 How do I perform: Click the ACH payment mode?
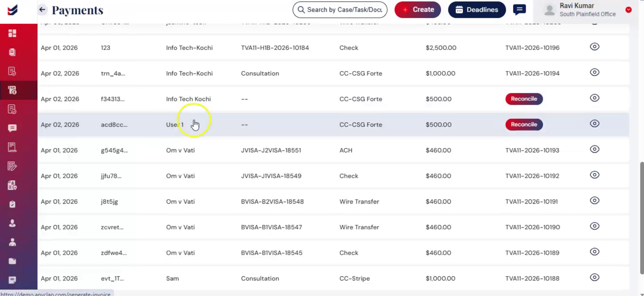(x=346, y=150)
